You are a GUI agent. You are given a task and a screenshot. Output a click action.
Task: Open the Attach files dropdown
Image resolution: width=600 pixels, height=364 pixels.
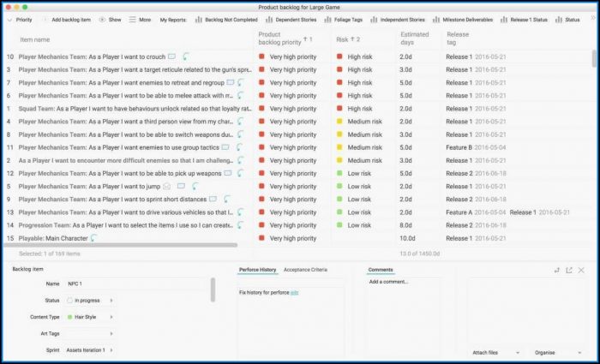(x=496, y=353)
